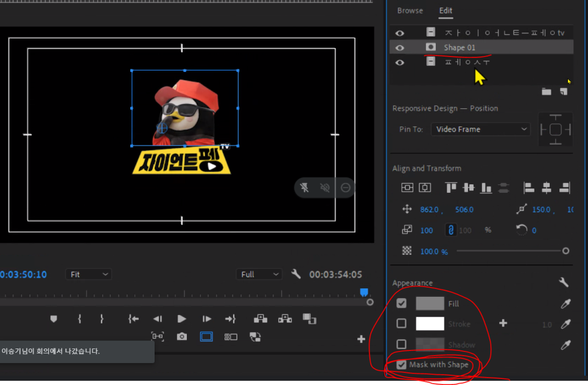Toggle Mask with Shape checkbox
This screenshot has width=588, height=385.
click(x=401, y=364)
